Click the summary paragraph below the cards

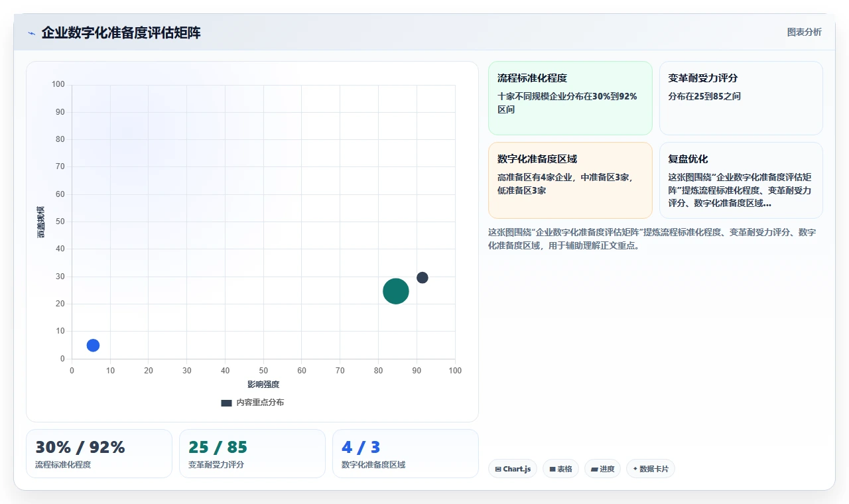point(652,239)
